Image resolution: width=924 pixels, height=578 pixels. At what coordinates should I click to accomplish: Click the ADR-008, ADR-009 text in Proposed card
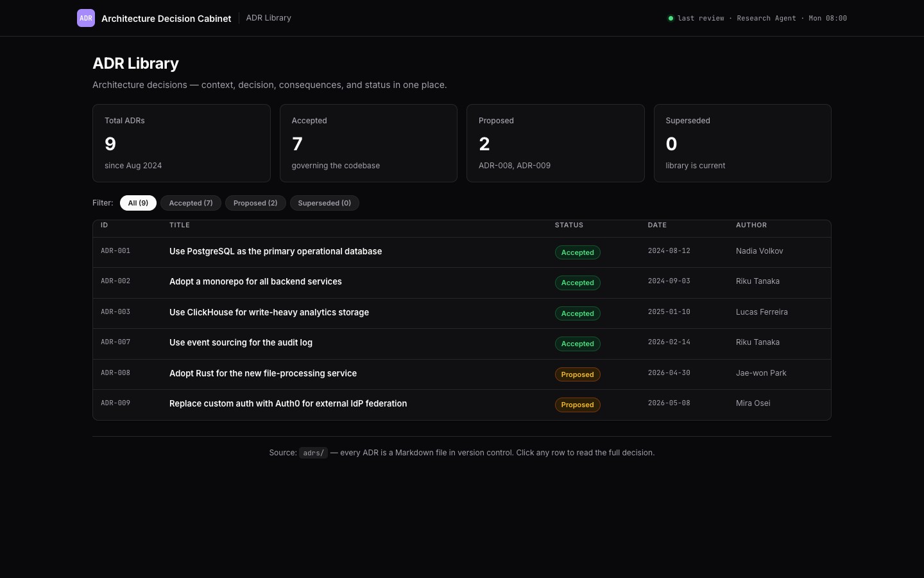point(515,166)
